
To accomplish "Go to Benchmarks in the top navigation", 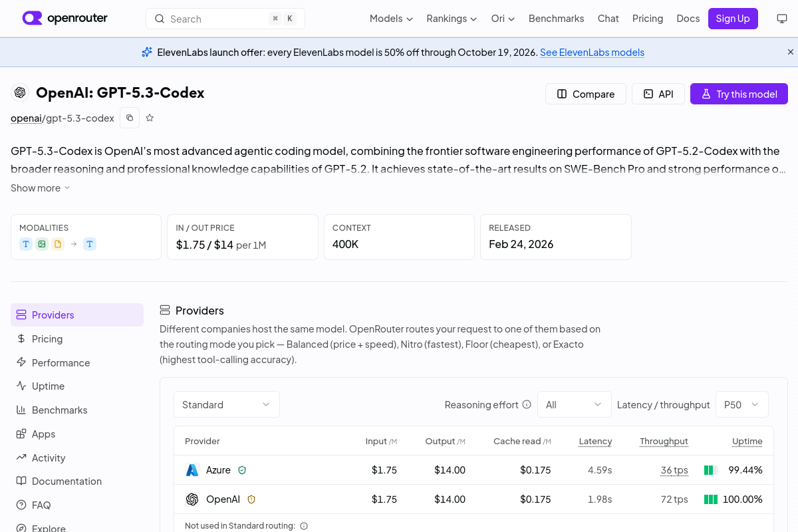I will pos(556,19).
